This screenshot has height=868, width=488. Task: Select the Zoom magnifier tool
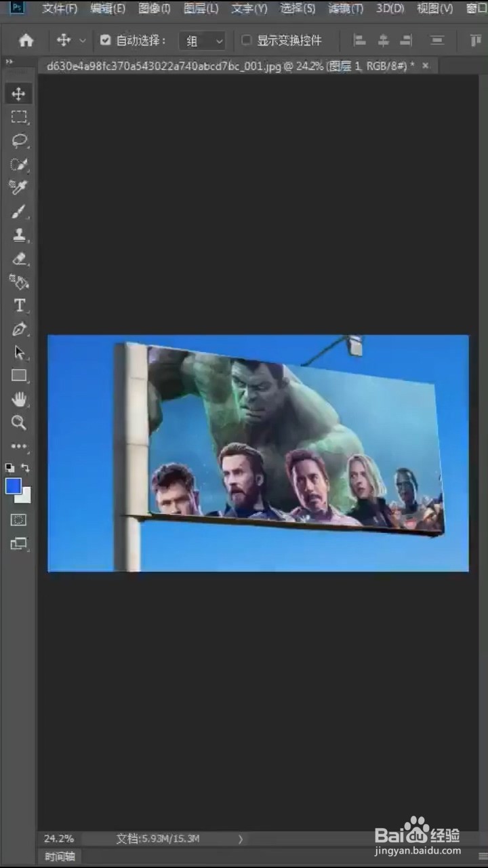18,423
